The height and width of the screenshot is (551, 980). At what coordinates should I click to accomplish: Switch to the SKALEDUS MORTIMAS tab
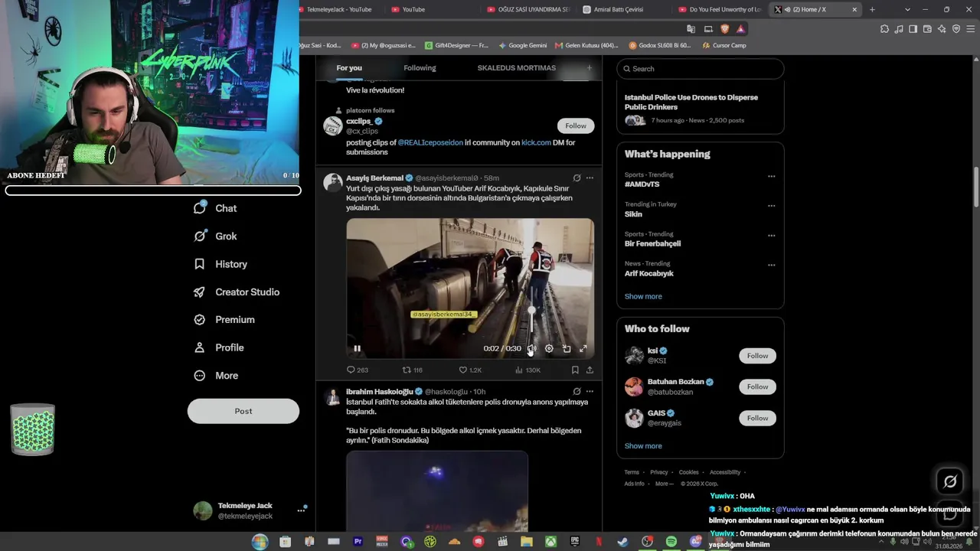[x=516, y=68]
